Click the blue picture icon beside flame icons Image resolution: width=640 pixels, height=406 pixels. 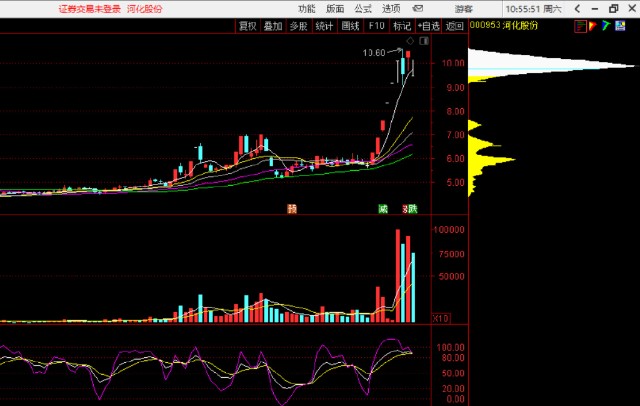coord(620,26)
